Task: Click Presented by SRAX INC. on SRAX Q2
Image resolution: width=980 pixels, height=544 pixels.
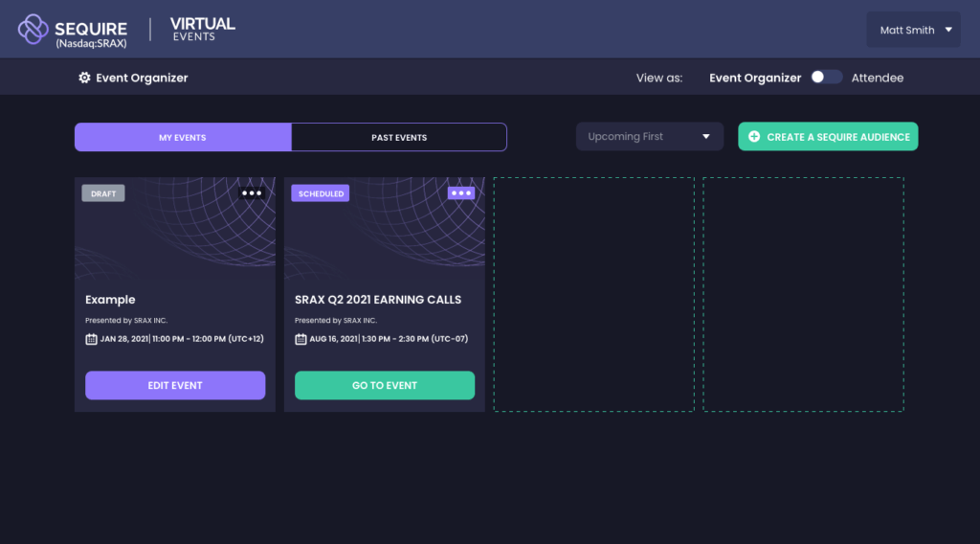Action: coord(336,320)
